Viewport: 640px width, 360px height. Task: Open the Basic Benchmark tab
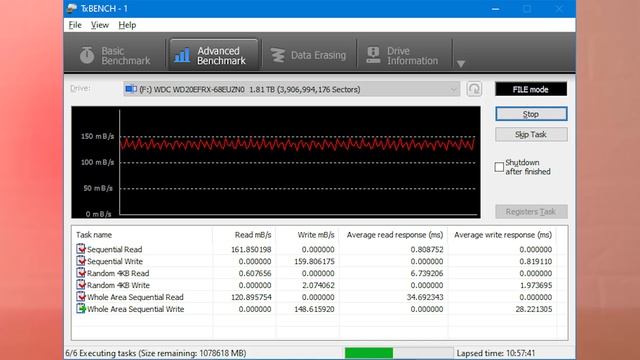pyautogui.click(x=116, y=56)
